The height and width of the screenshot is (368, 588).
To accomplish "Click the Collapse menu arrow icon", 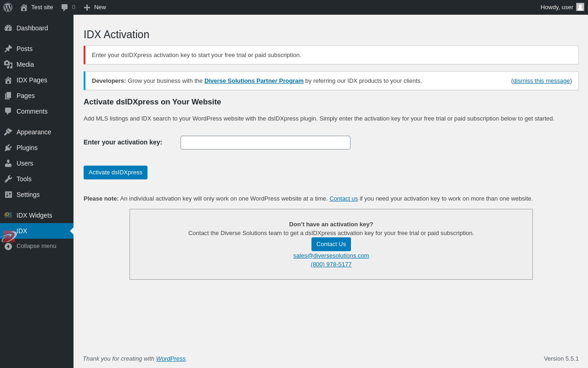I will 8,247.
